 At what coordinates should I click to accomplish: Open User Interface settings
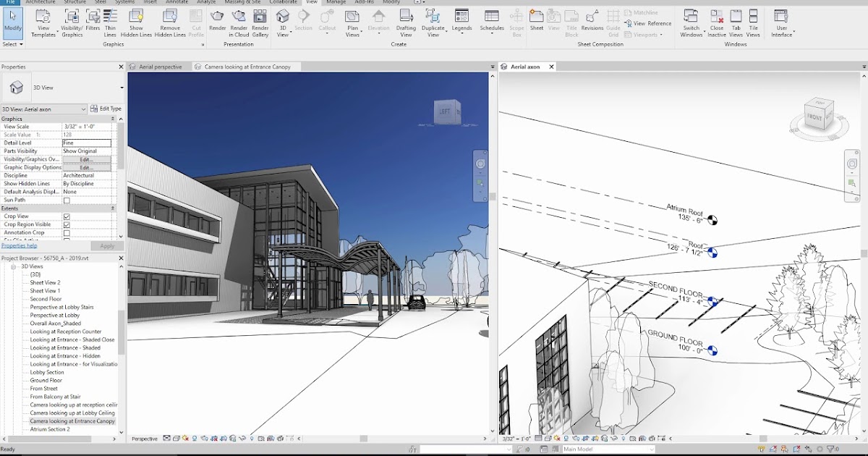pos(781,22)
